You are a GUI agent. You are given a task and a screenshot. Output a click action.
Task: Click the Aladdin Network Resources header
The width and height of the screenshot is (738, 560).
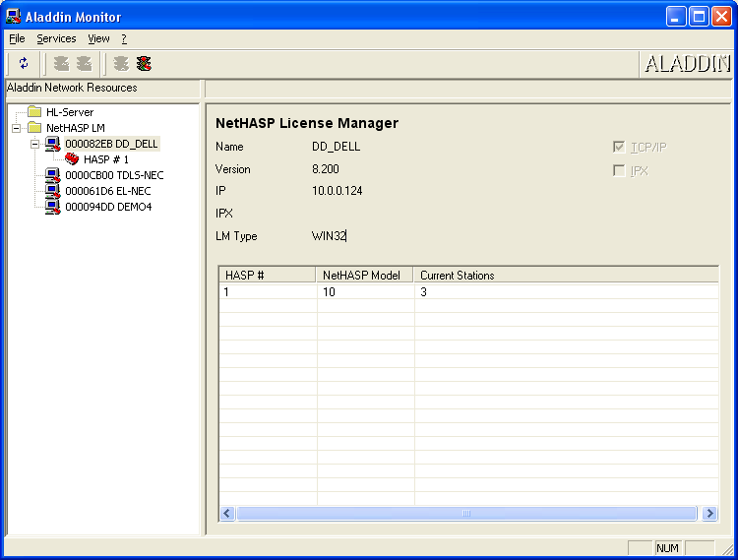(72, 88)
